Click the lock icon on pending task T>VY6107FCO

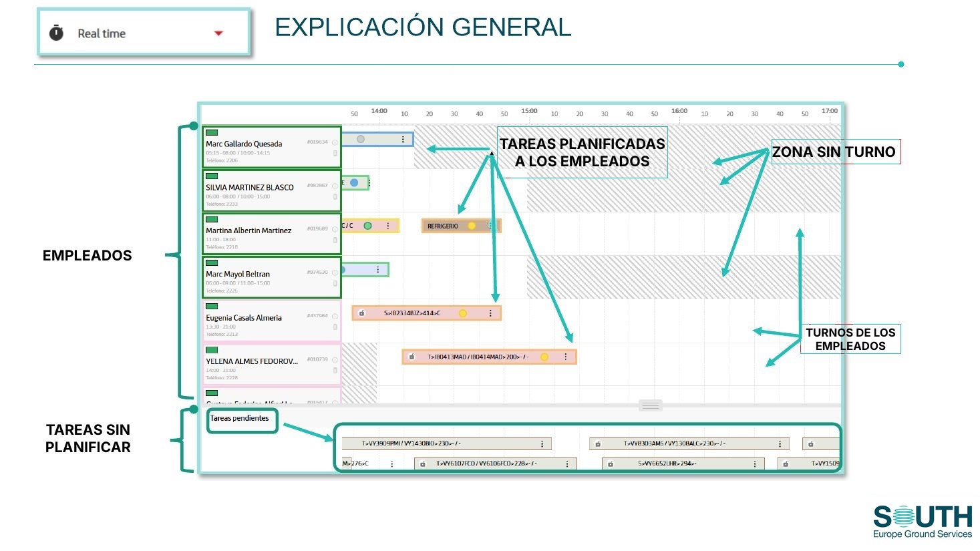423,464
